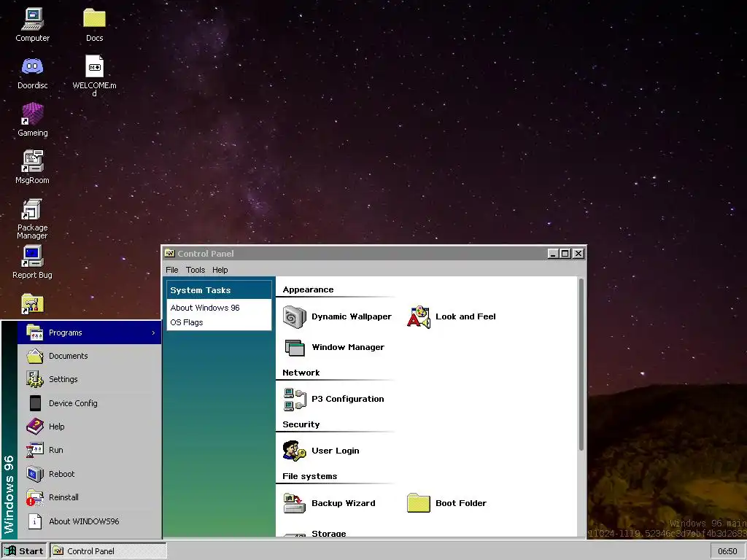Click the System Tasks panel header
Screen dimensions: 747x560
click(219, 290)
